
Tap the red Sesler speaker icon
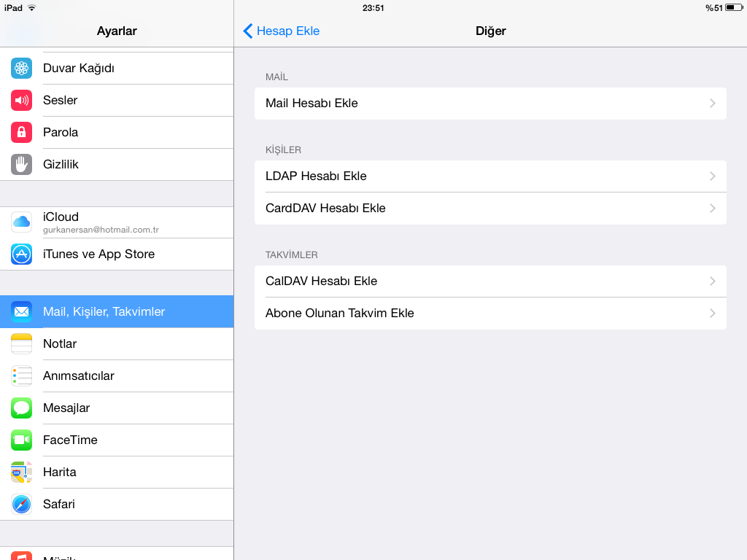pyautogui.click(x=21, y=100)
